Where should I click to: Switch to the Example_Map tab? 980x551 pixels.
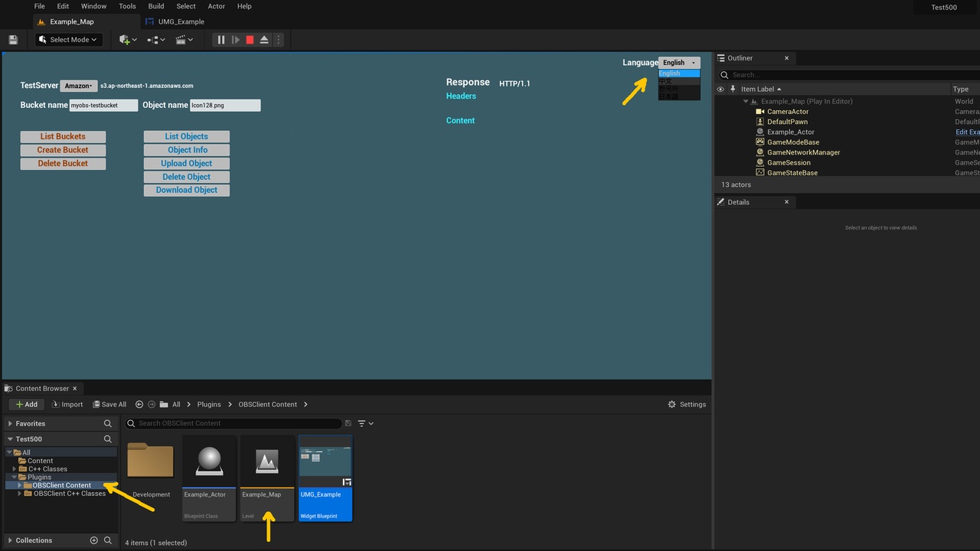(x=72, y=21)
